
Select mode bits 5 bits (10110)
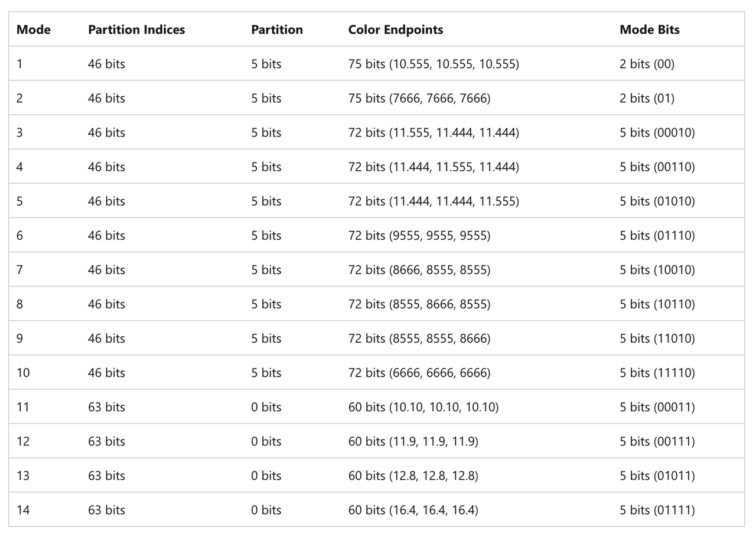657,304
